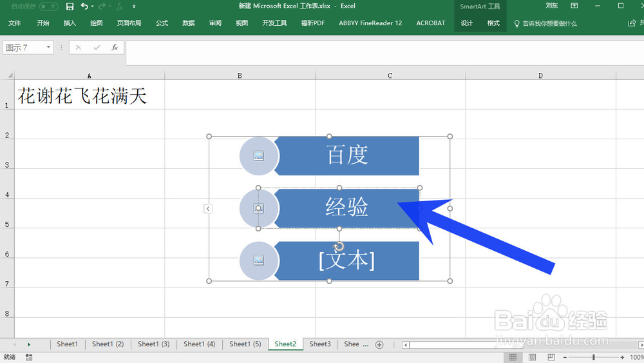Click the zoom slider handle
644x363 pixels.
coord(594,357)
